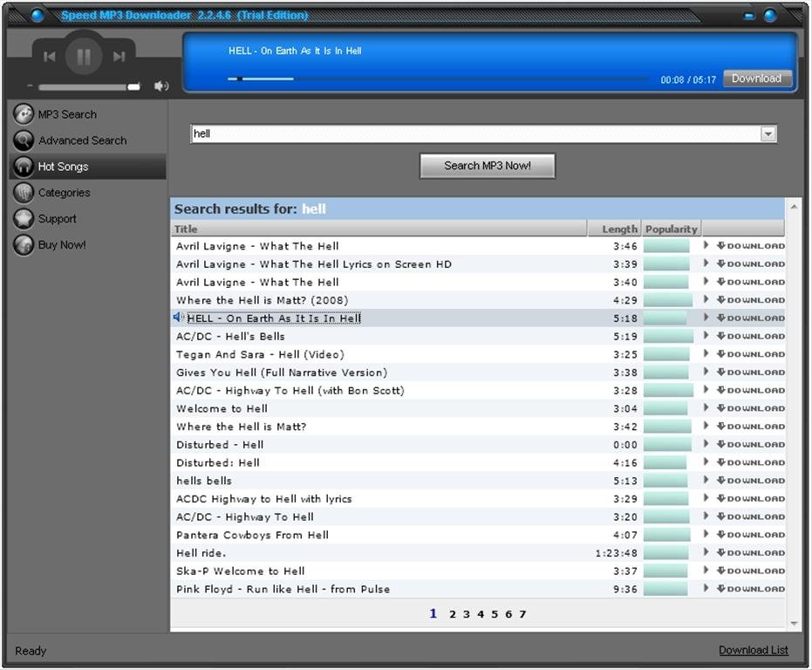
Task: Sort results by Title column
Action: 379,229
